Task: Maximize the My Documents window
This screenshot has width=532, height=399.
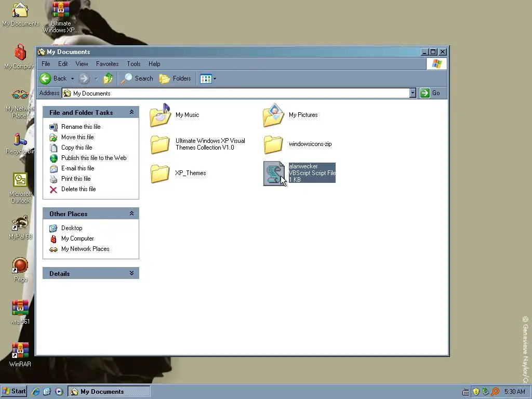Action: [433, 52]
